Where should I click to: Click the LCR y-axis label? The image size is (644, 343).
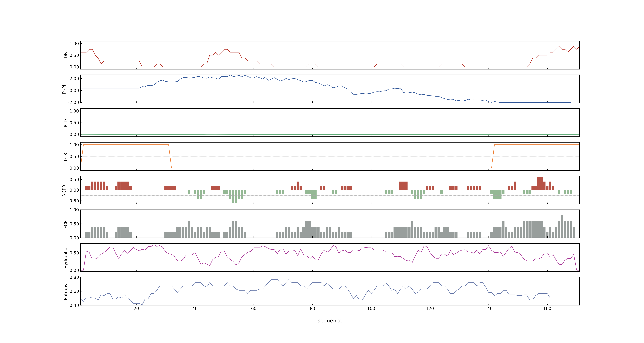[x=66, y=157]
